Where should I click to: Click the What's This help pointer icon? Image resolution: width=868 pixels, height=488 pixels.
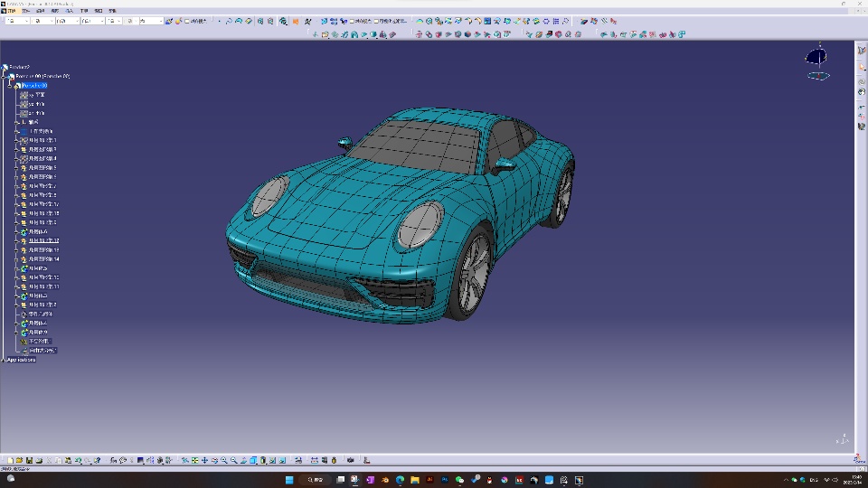(x=98, y=460)
